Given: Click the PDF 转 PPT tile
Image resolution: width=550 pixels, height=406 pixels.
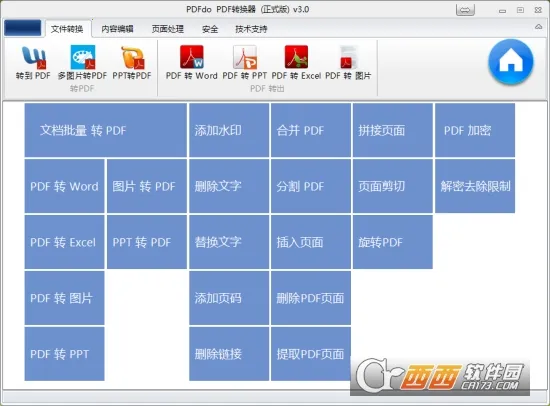Looking at the screenshot, I should pyautogui.click(x=65, y=354).
